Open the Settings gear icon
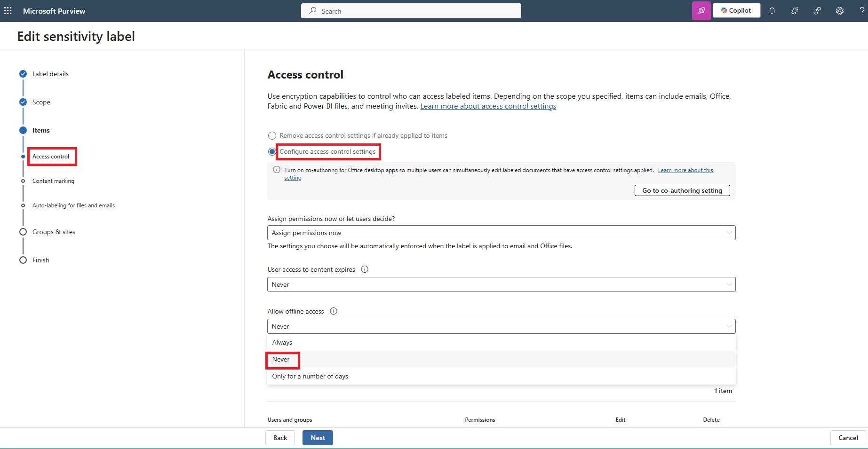 tap(840, 11)
